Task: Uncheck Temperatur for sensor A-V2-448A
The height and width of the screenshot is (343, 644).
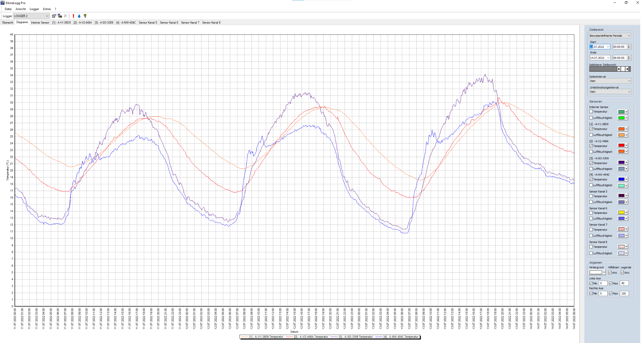Action: (591, 146)
